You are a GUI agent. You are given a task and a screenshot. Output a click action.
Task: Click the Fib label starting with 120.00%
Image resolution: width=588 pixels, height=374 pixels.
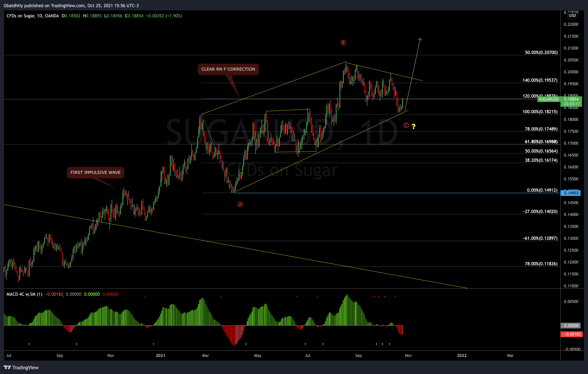[x=540, y=96]
